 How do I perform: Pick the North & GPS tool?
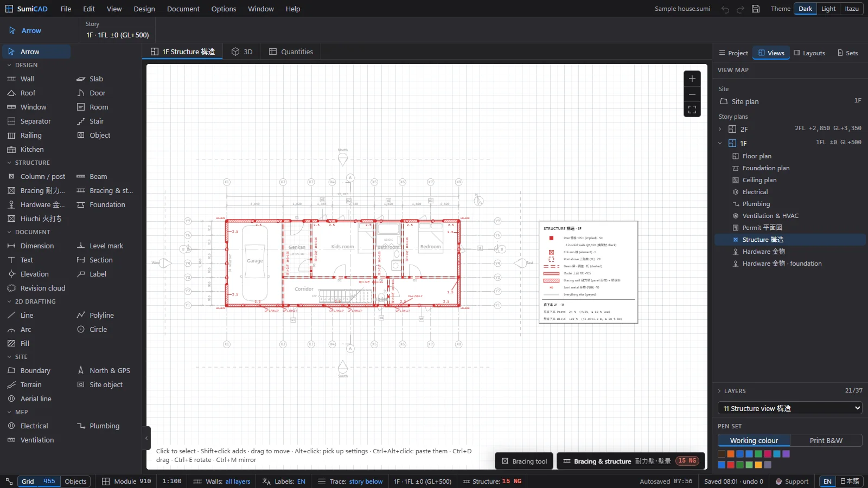pos(105,370)
